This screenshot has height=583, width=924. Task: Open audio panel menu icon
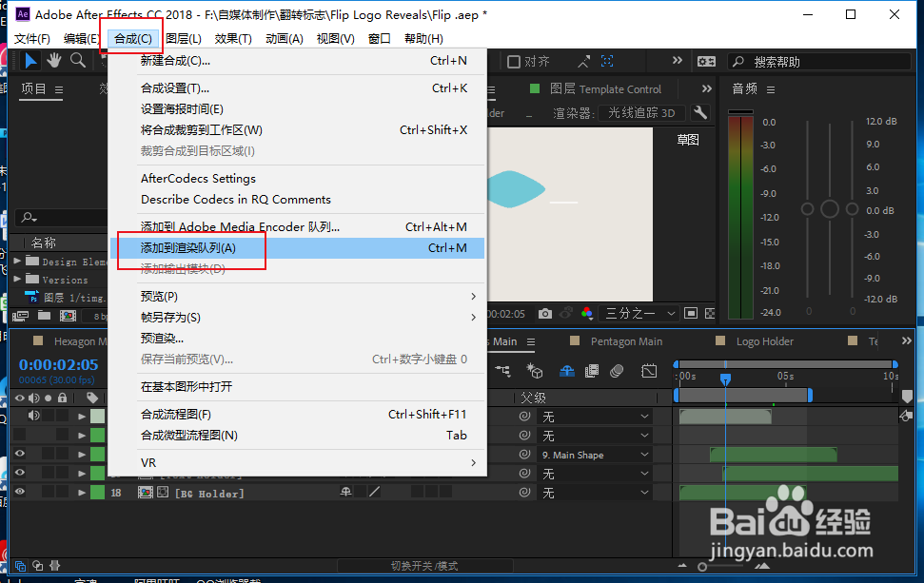(771, 89)
